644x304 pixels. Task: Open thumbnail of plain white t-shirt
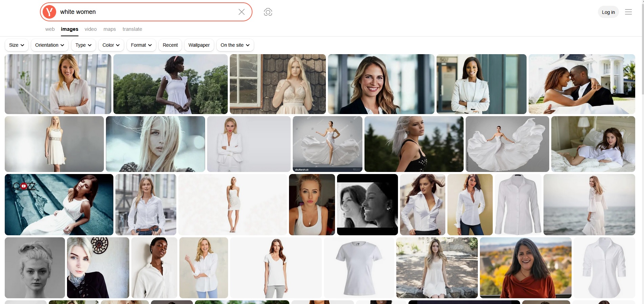click(359, 268)
